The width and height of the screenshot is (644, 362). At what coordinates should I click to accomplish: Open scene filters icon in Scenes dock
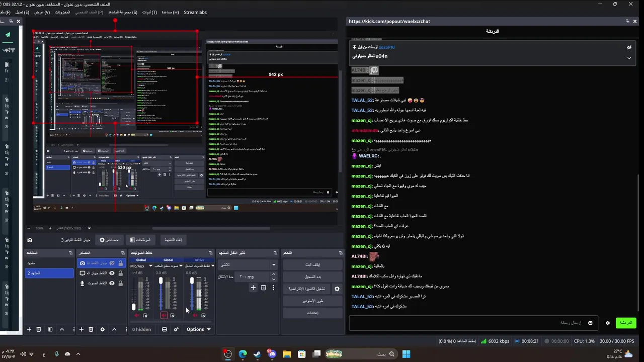[x=50, y=329]
